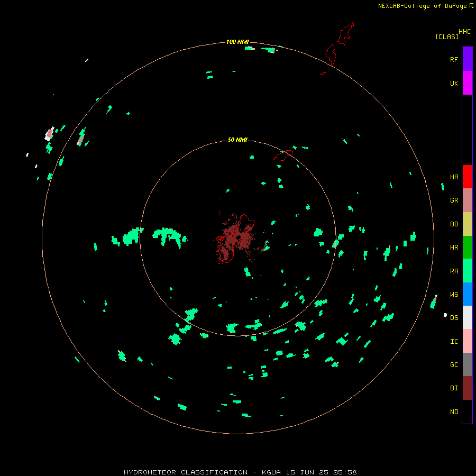
Task: Click the "[CLAS]" units label
Action: pyautogui.click(x=447, y=36)
